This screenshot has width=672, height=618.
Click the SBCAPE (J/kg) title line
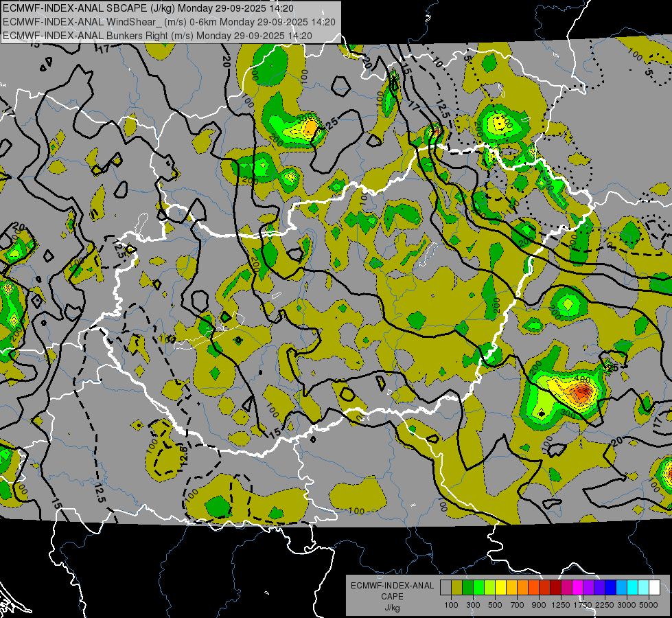(x=148, y=8)
